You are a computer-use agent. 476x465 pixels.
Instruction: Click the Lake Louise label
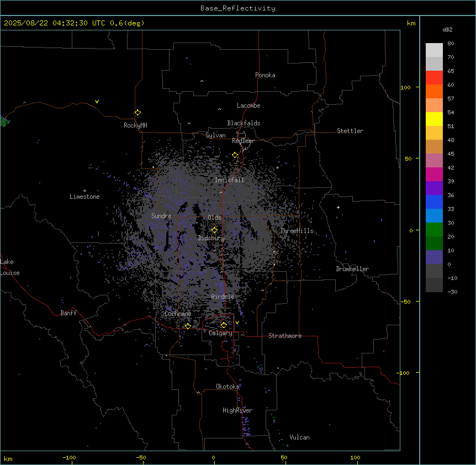pyautogui.click(x=10, y=267)
